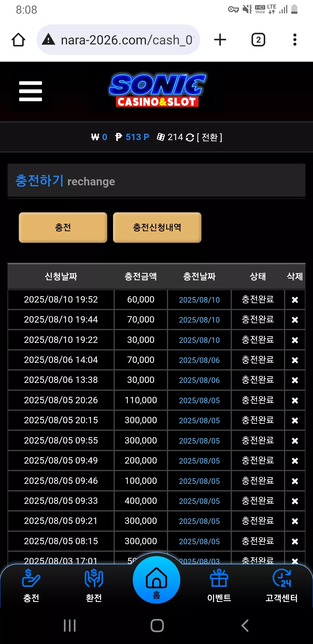Delete the 110,000 charge row
Image resolution: width=313 pixels, height=644 pixels.
pos(295,400)
